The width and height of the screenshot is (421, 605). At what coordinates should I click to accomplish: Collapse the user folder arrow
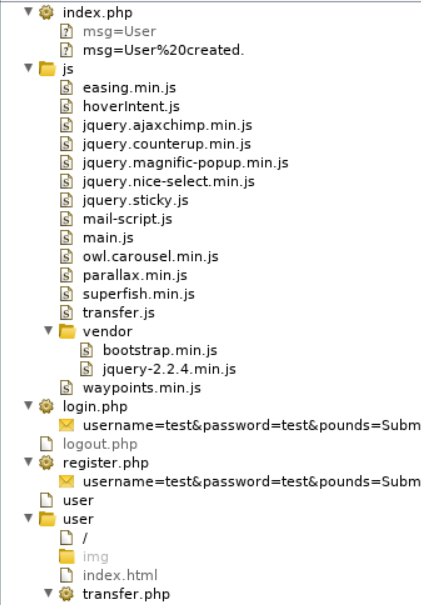[28, 518]
